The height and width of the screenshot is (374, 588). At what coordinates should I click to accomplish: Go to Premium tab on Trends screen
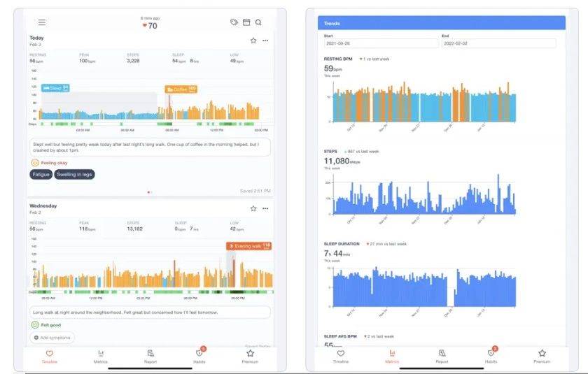coord(541,355)
